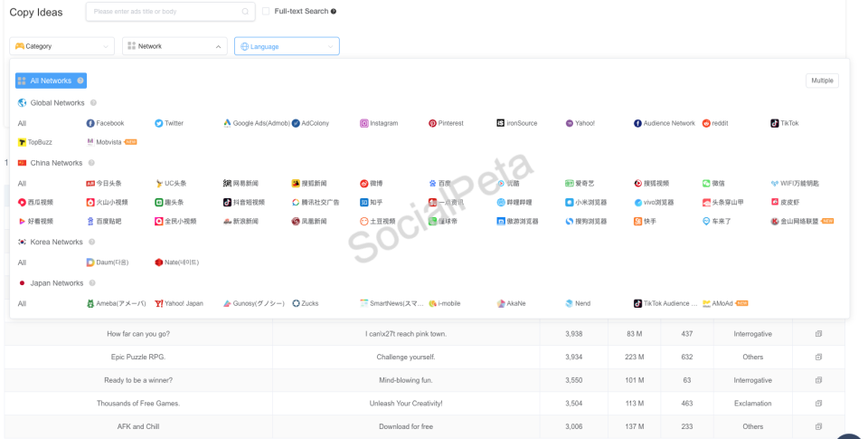The height and width of the screenshot is (439, 868).
Task: Collapse the Network dropdown
Action: pyautogui.click(x=175, y=46)
